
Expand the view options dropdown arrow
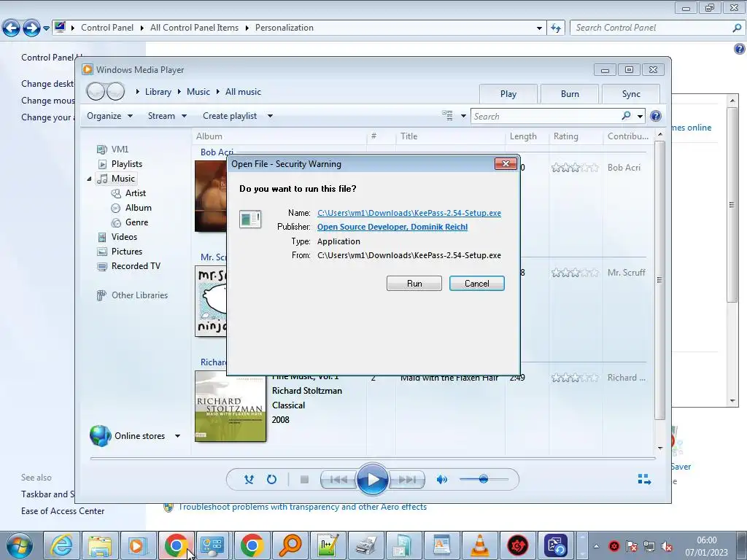click(x=463, y=116)
